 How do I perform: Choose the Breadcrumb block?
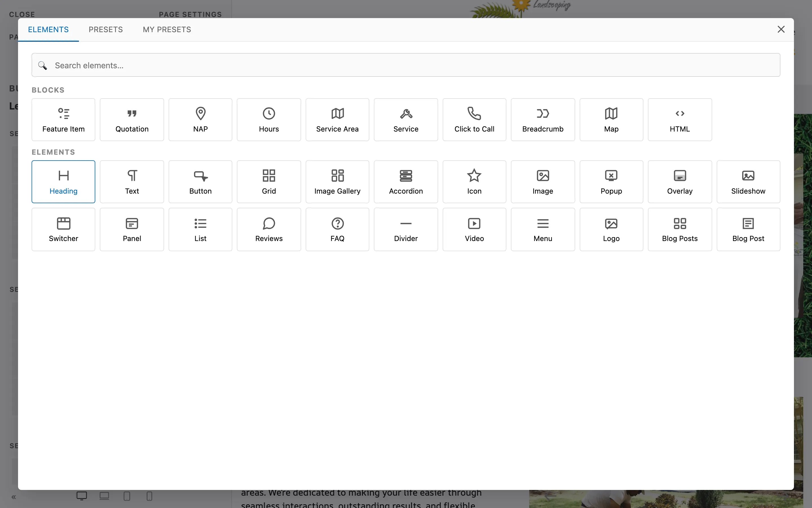point(543,120)
